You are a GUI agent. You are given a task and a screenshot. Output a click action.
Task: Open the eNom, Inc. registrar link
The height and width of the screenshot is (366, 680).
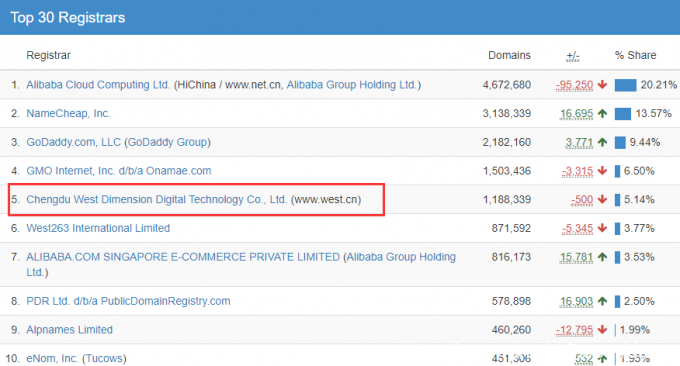click(x=52, y=358)
